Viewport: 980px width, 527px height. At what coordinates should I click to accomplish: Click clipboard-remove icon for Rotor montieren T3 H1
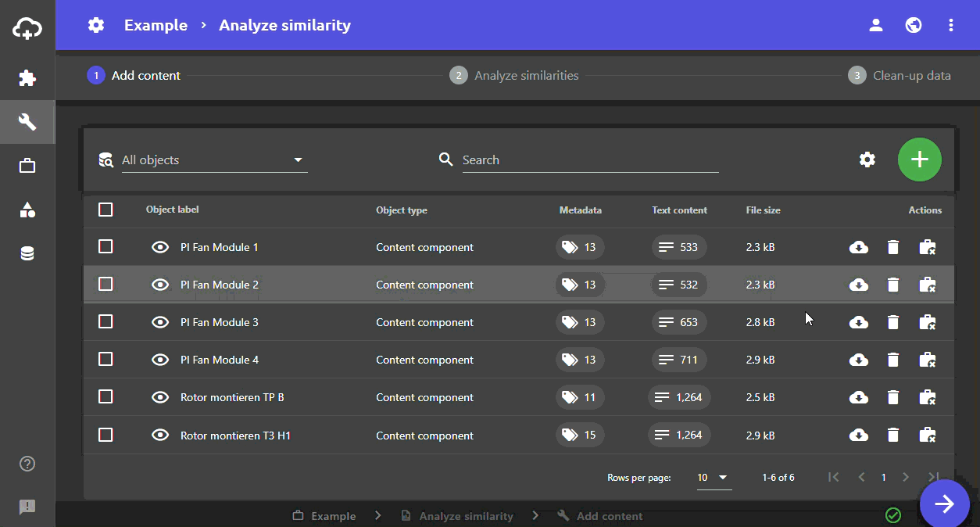coord(928,435)
